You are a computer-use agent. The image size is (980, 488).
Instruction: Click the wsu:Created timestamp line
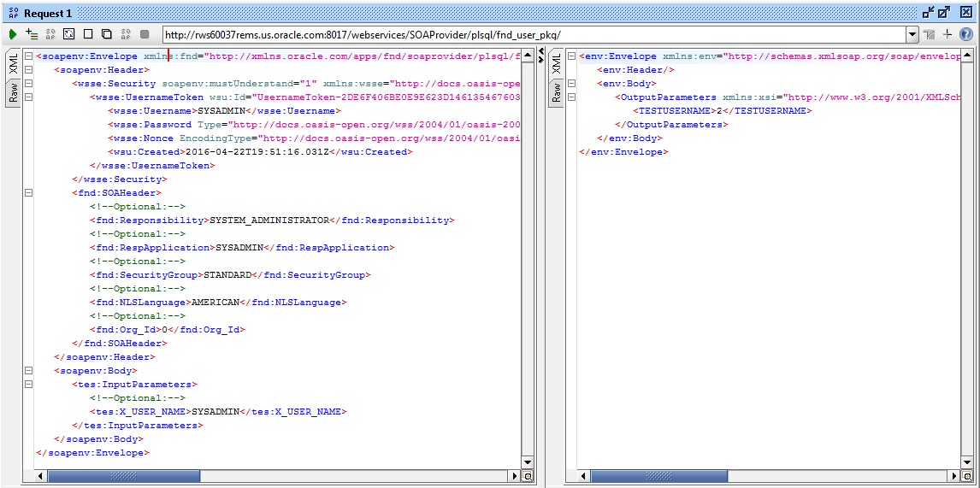pos(260,152)
